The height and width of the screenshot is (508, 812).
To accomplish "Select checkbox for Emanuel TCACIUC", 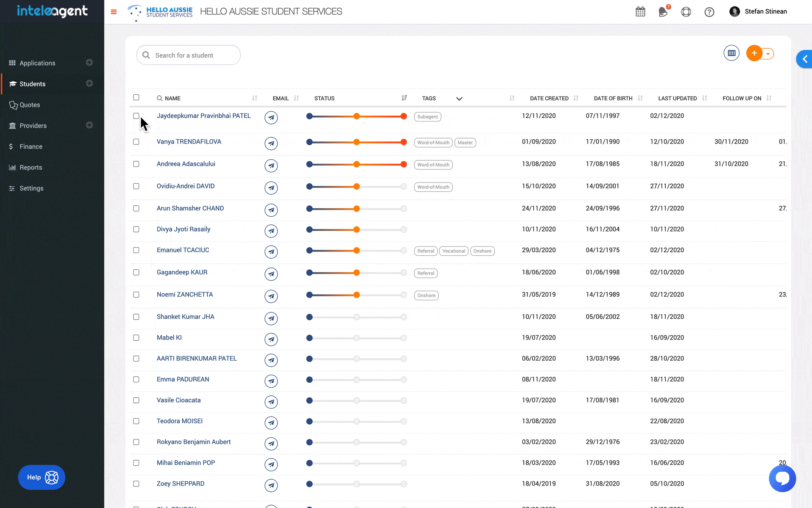I will pos(136,250).
